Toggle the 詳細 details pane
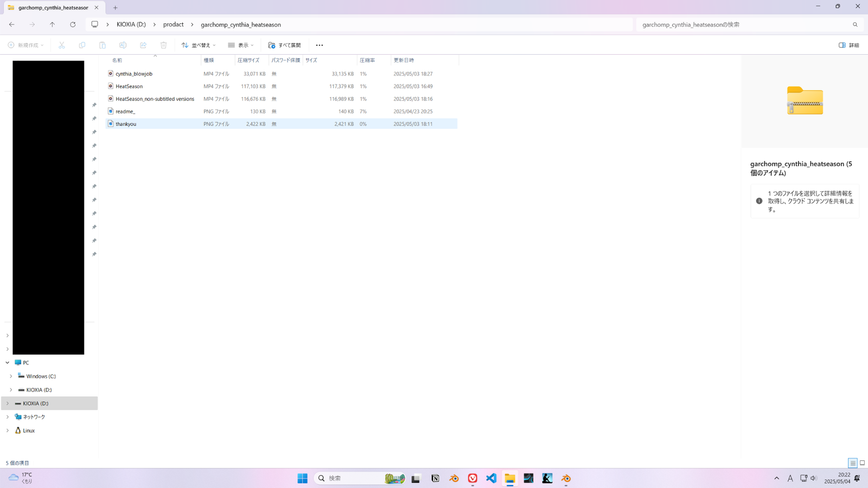Image resolution: width=868 pixels, height=488 pixels. [x=849, y=45]
